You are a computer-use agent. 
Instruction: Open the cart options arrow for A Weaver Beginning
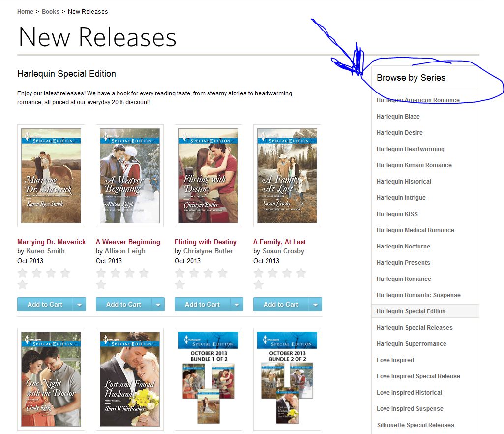[158, 305]
